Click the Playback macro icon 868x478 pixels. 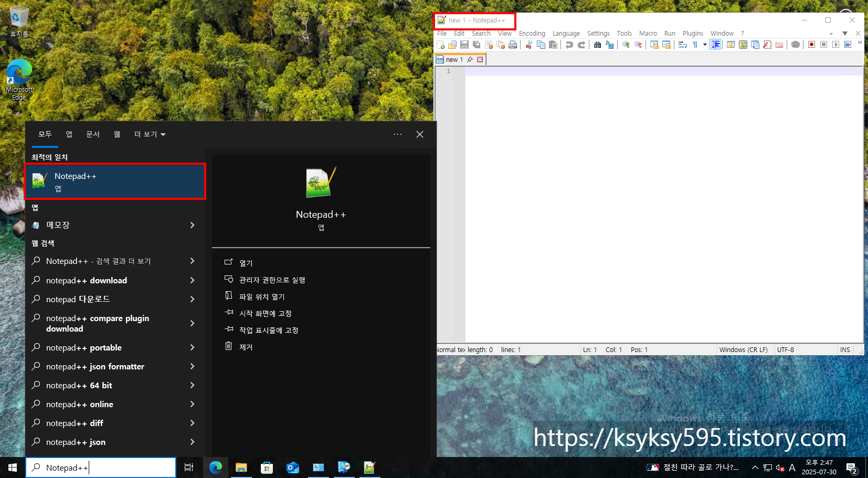tap(835, 45)
